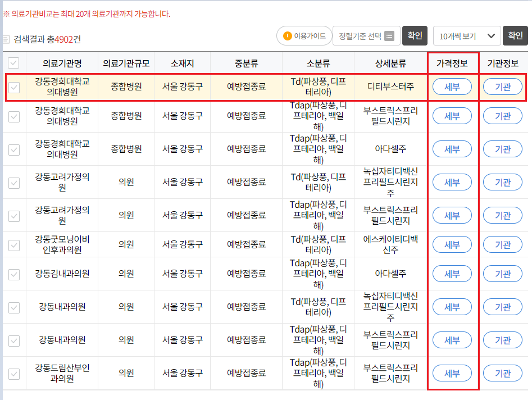Check the checkbox for 강동고려가정의원
The height and width of the screenshot is (400, 532).
[x=14, y=182]
